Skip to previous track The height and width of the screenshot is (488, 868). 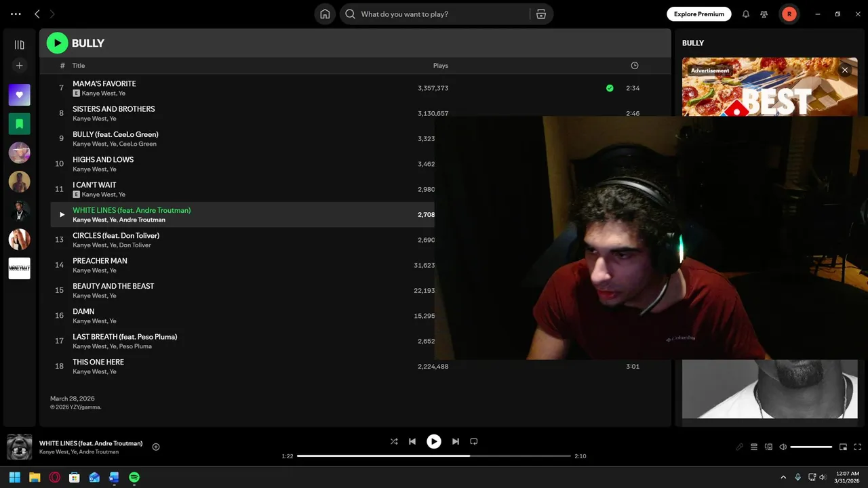tap(412, 441)
